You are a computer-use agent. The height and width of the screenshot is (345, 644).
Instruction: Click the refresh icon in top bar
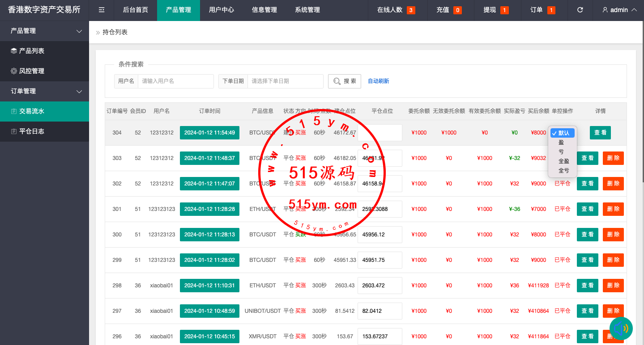pos(580,10)
